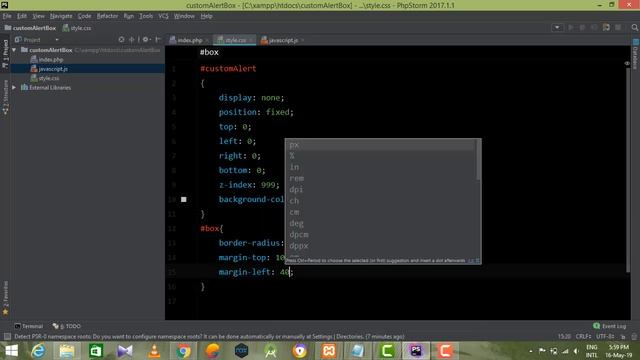Screen dimensions: 640x360
Task: Click the UTF-8 encoding status indicator
Action: 605,337
